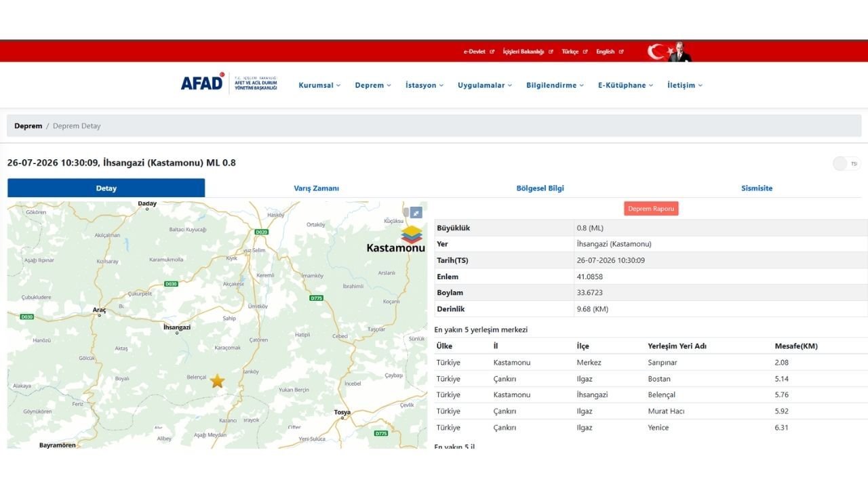
Task: Expand Uygulamalar menu
Action: [485, 85]
